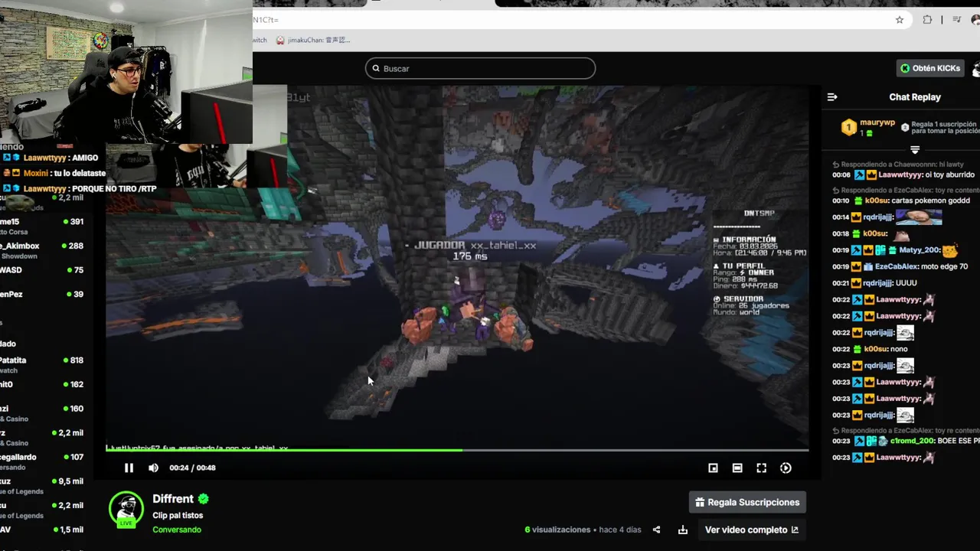980x551 pixels.
Task: Enter fullscreen on the clip player
Action: (x=762, y=468)
